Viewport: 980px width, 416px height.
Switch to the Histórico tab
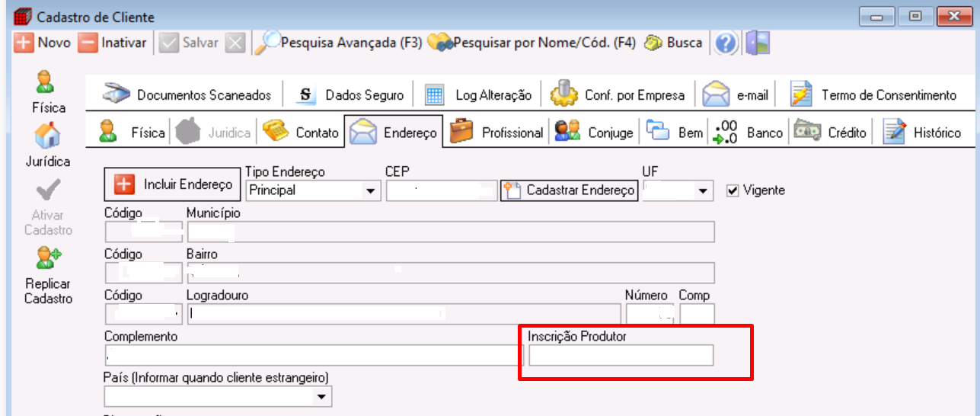(921, 133)
